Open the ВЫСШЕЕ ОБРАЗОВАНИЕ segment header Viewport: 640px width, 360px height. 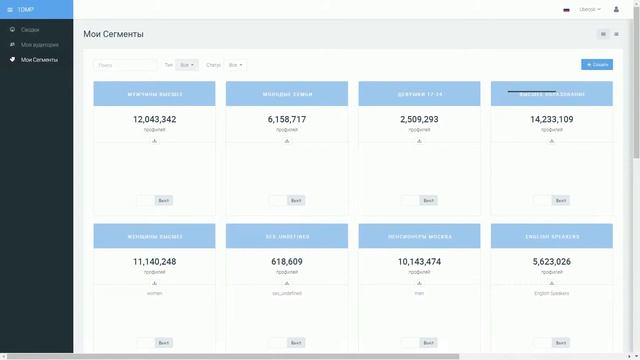(x=551, y=93)
